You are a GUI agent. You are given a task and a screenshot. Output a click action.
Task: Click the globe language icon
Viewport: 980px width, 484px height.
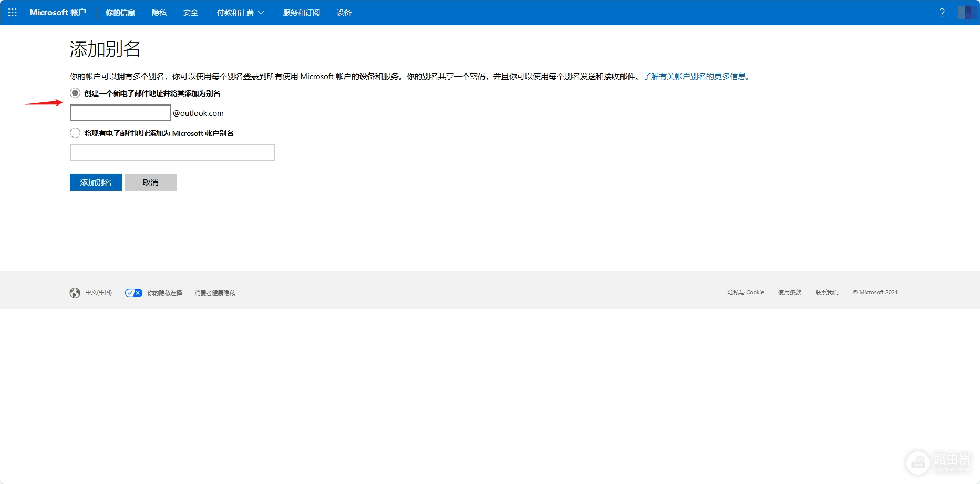(x=75, y=293)
